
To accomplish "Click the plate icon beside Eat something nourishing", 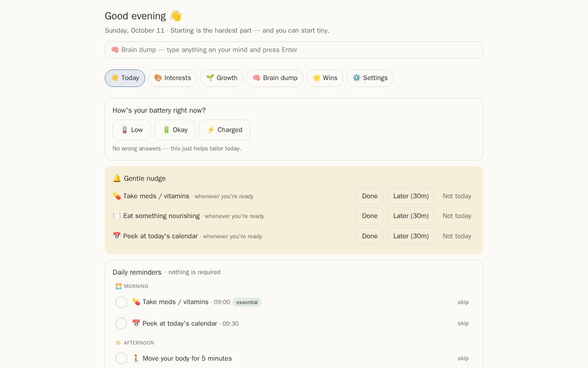I will point(117,216).
